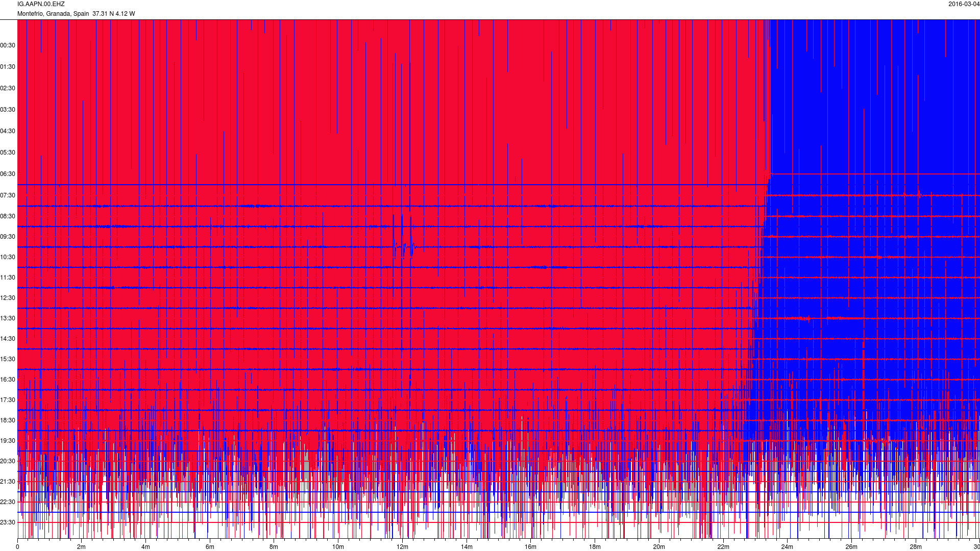Select the 12:30 time axis label

tap(8, 298)
